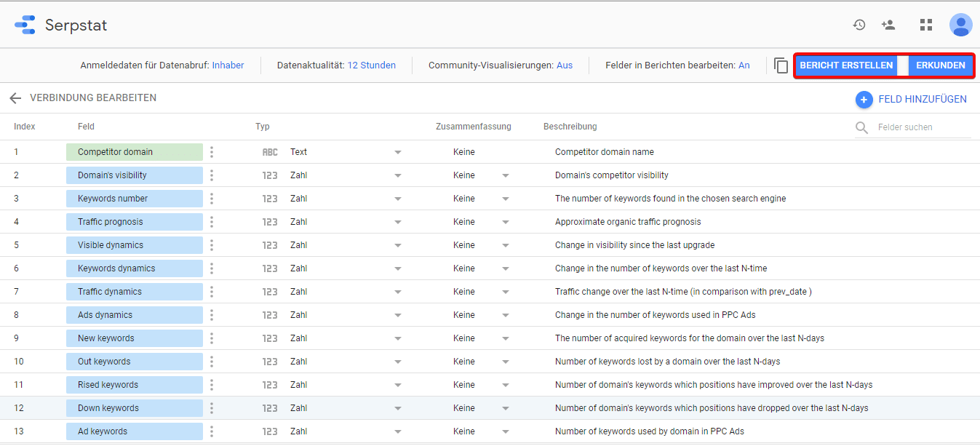Go back with the left arrow icon
Viewport: 980px width, 446px height.
(x=15, y=98)
